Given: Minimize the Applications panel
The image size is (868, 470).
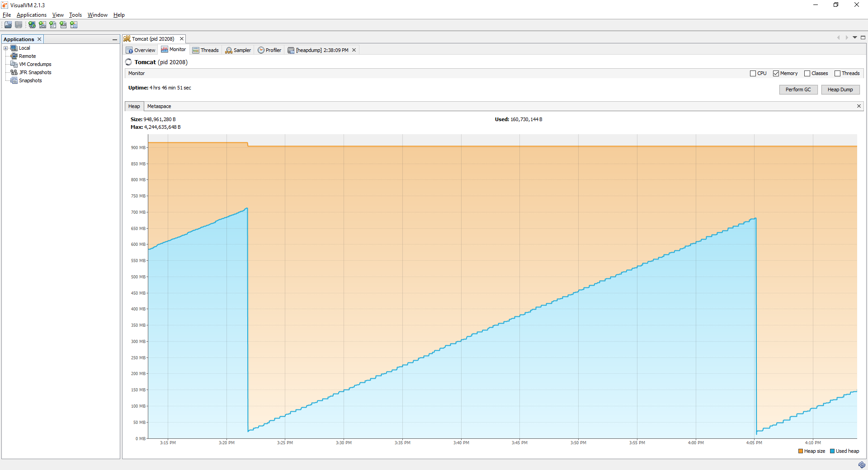Looking at the screenshot, I should coord(115,40).
